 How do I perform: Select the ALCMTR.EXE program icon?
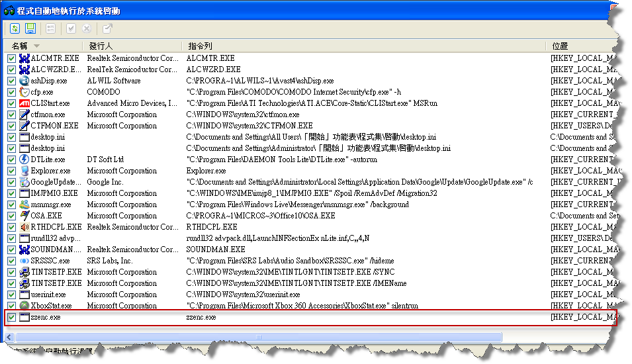click(24, 58)
